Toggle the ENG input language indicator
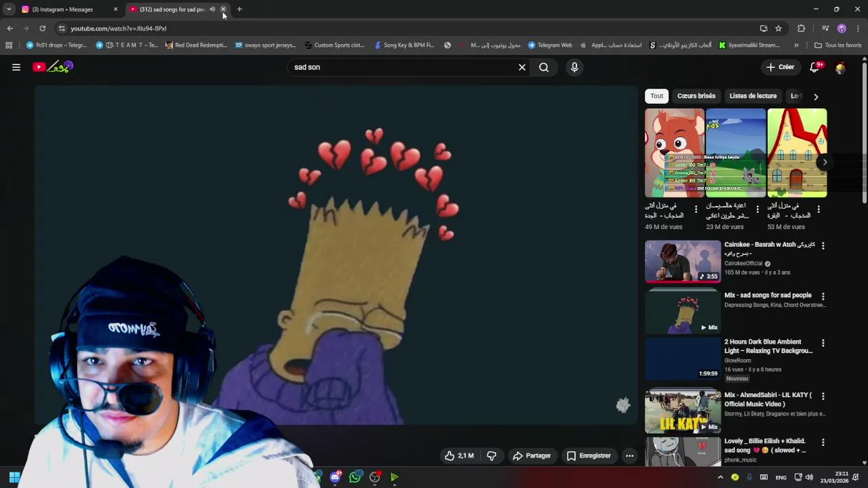868x488 pixels. point(781,477)
